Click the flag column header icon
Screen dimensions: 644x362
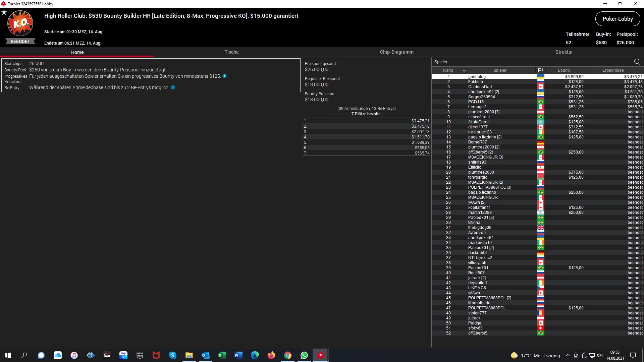pos(540,70)
